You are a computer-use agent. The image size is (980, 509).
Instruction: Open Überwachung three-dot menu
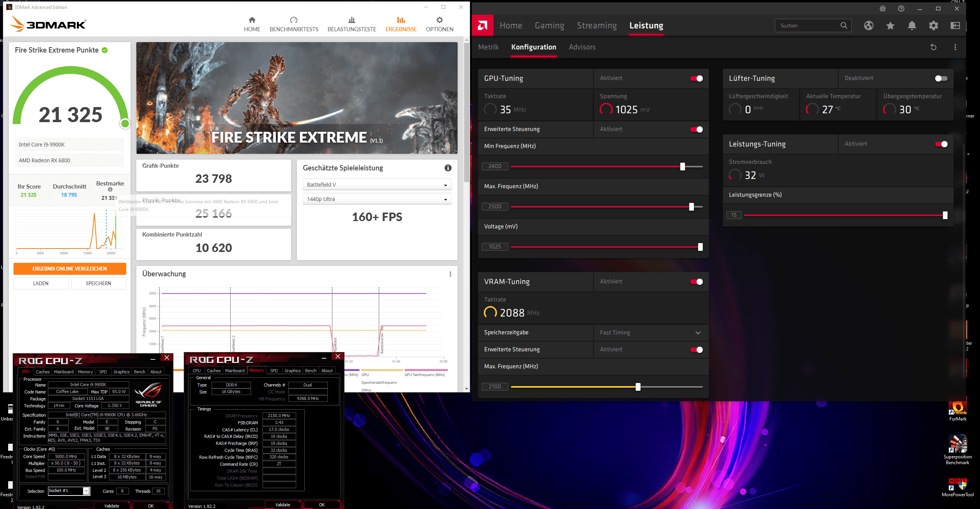tap(450, 274)
